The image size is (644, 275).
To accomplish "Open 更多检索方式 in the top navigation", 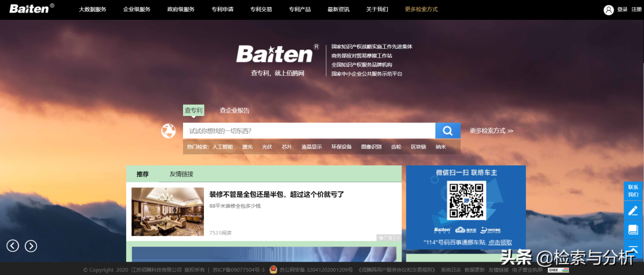I will (x=421, y=10).
